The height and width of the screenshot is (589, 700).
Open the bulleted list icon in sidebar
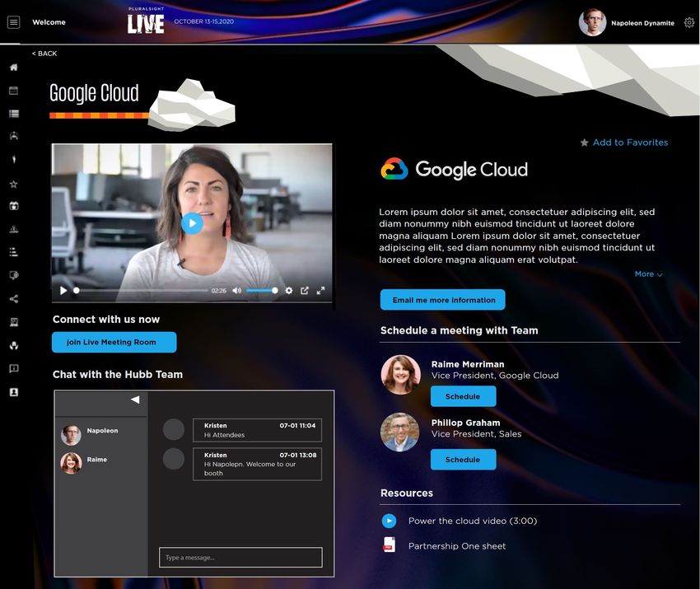point(14,252)
